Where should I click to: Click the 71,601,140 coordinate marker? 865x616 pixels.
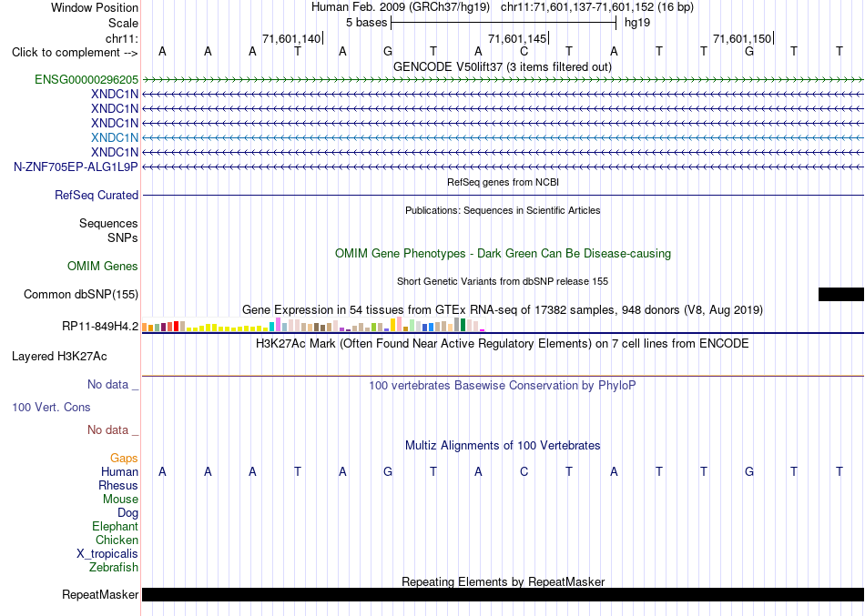[291, 38]
